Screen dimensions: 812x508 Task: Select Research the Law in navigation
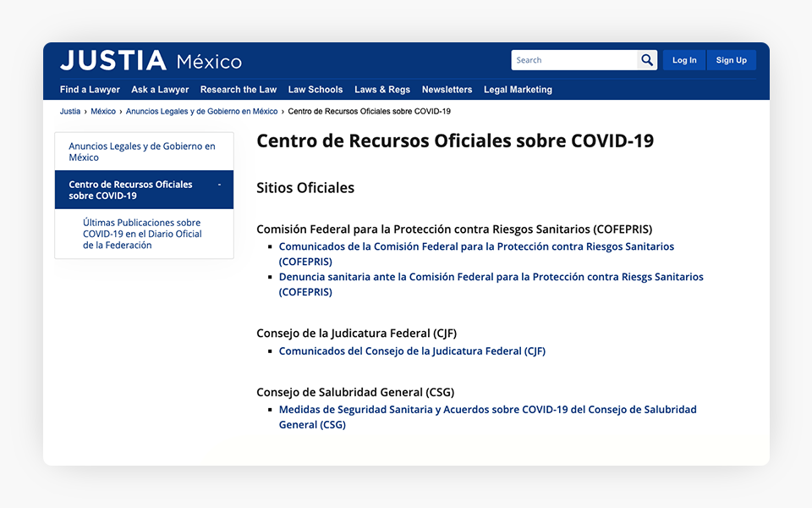pyautogui.click(x=238, y=90)
